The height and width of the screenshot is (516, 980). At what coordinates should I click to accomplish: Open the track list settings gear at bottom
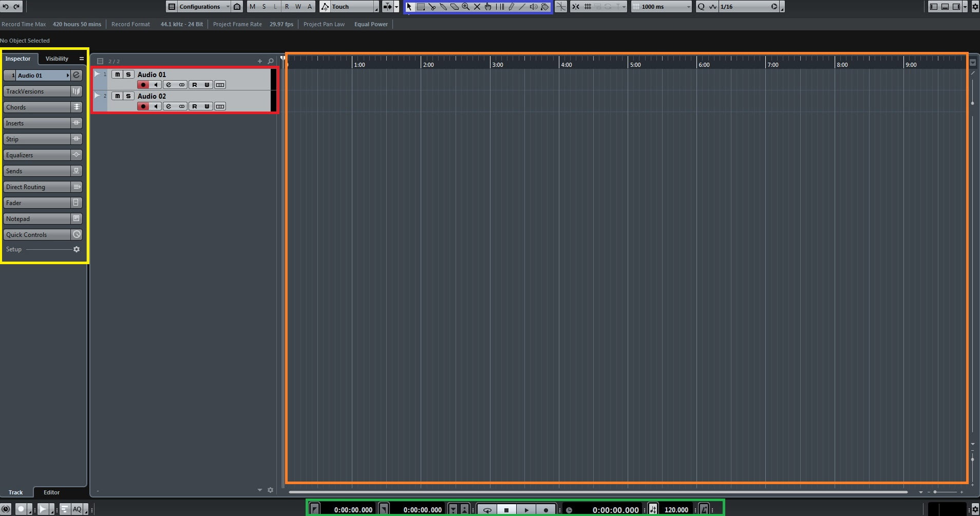(x=271, y=490)
